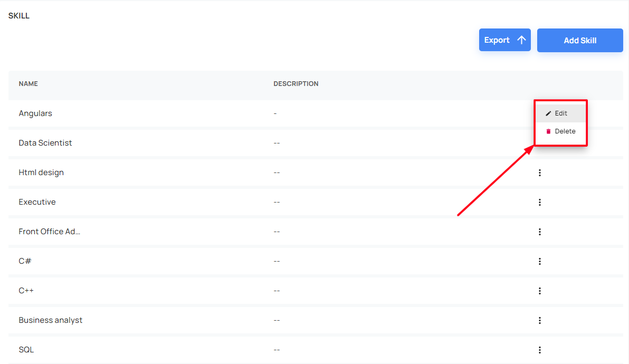Open the three-dot menu for C++
The image size is (629, 364).
pyautogui.click(x=539, y=291)
